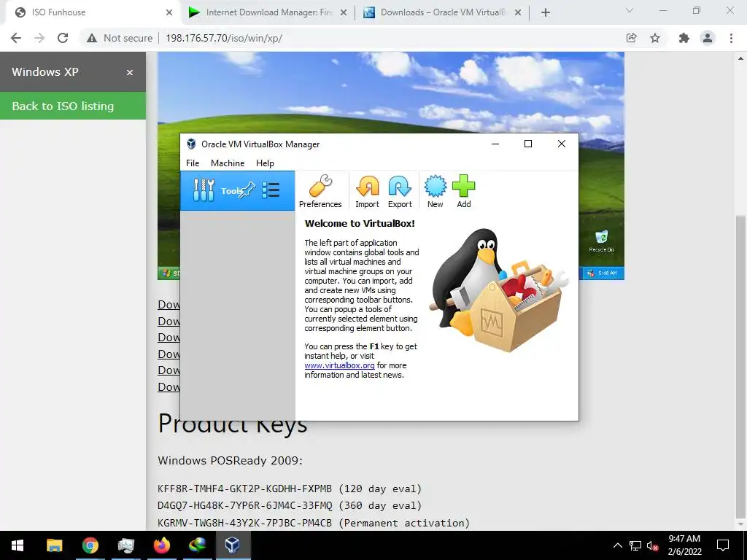Click the share page icon in the address bar

pyautogui.click(x=631, y=38)
